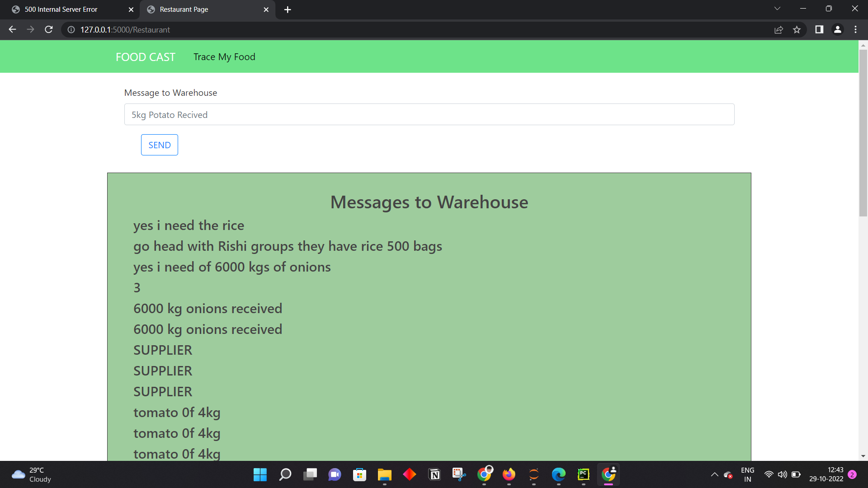View site information icon in address bar
868x488 pixels.
pyautogui.click(x=71, y=29)
